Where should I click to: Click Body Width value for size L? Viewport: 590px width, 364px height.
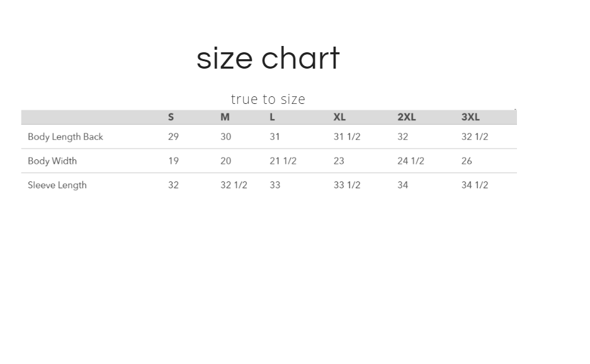point(283,161)
